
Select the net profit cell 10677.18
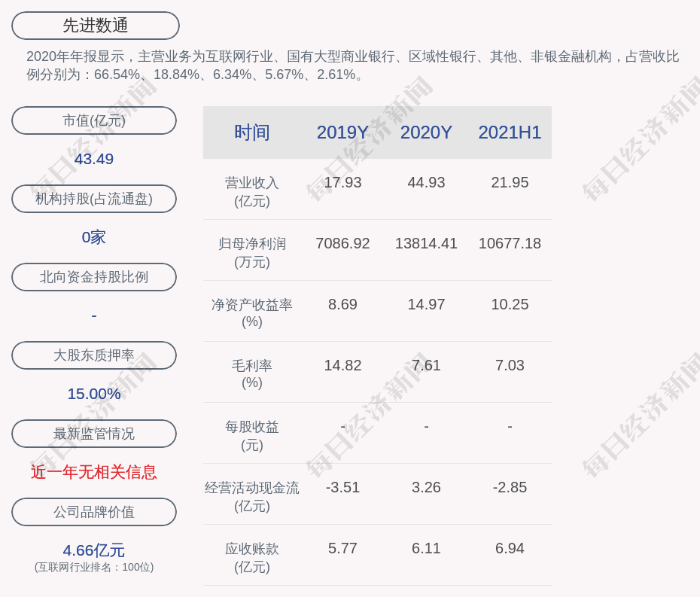pyautogui.click(x=510, y=243)
